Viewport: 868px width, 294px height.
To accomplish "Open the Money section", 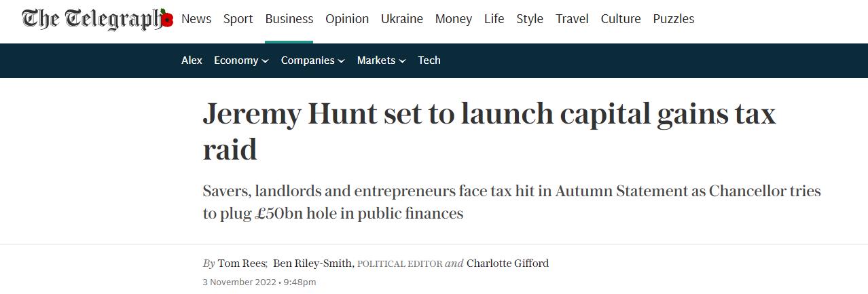I will (x=454, y=19).
